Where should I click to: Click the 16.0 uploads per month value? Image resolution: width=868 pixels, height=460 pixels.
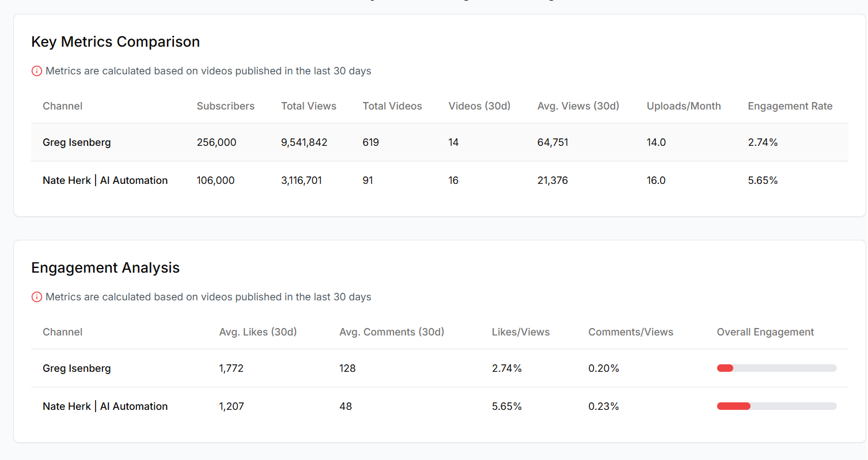(657, 180)
